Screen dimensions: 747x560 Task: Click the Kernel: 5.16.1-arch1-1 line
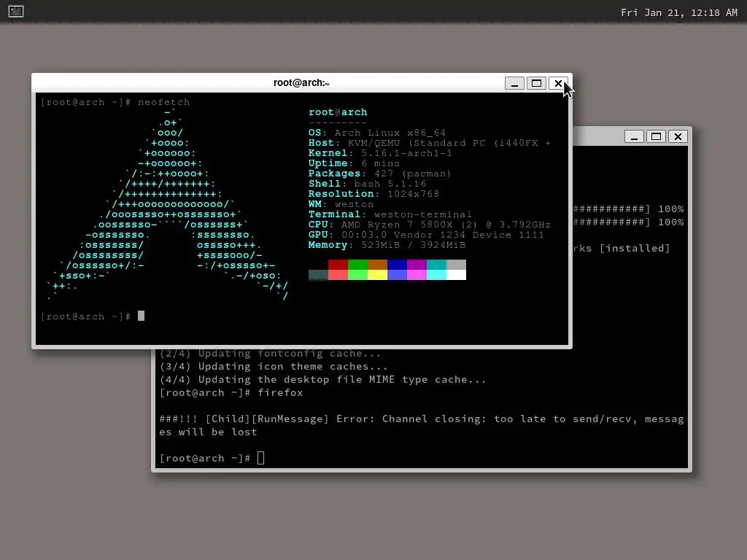380,153
